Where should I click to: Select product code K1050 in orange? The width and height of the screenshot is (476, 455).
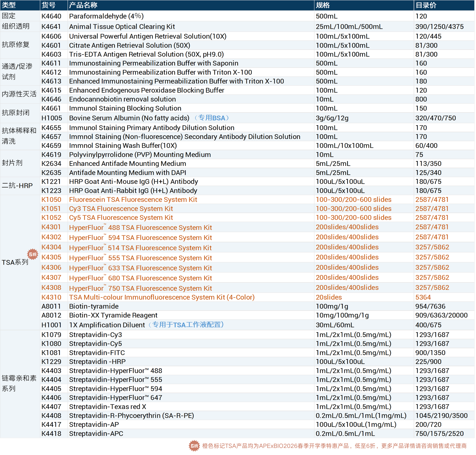[51, 200]
